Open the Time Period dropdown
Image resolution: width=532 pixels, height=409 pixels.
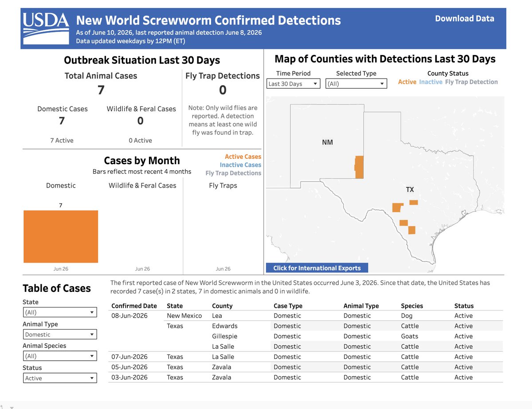click(x=293, y=83)
